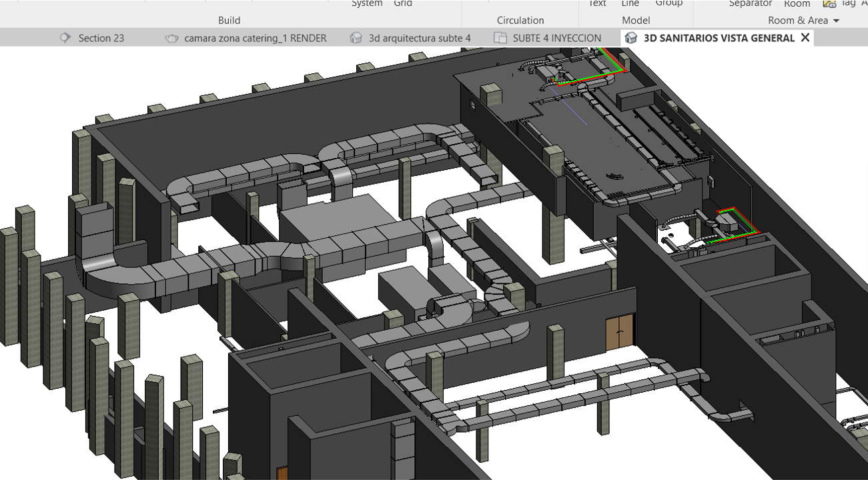Click floor plan icon on SUBTE 4 INYECCION tab
868x480 pixels.
(x=500, y=38)
